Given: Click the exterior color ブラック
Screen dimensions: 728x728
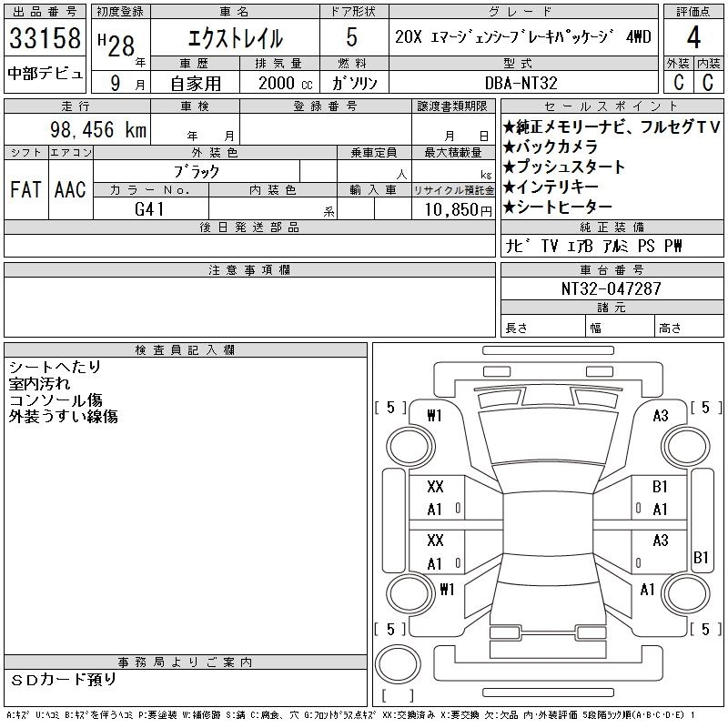Looking at the screenshot, I should (x=197, y=172).
